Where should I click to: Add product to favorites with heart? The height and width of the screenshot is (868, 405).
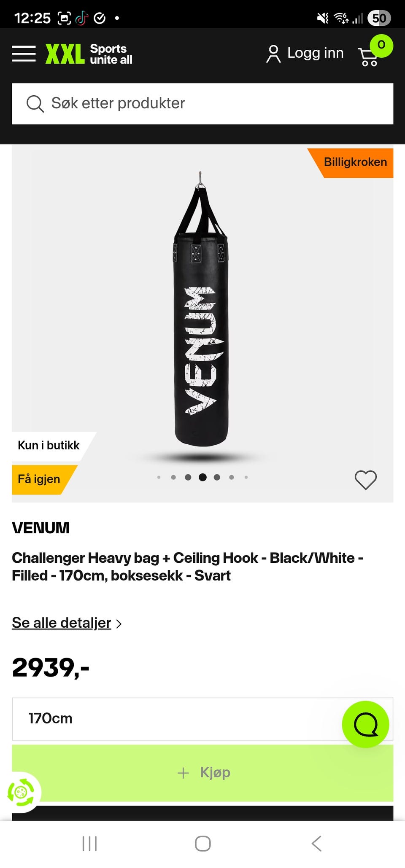coord(366,480)
